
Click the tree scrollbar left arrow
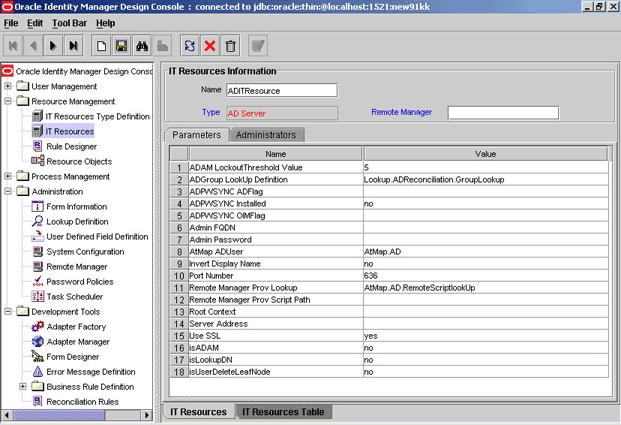(7, 415)
